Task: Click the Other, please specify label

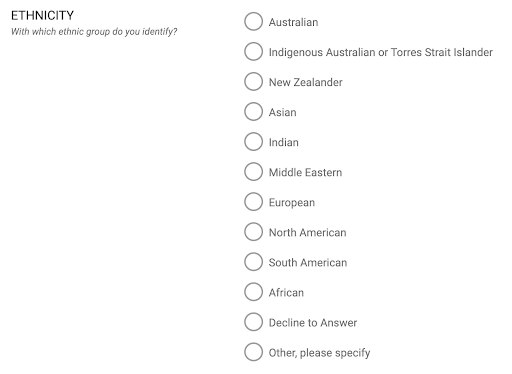Action: point(319,353)
